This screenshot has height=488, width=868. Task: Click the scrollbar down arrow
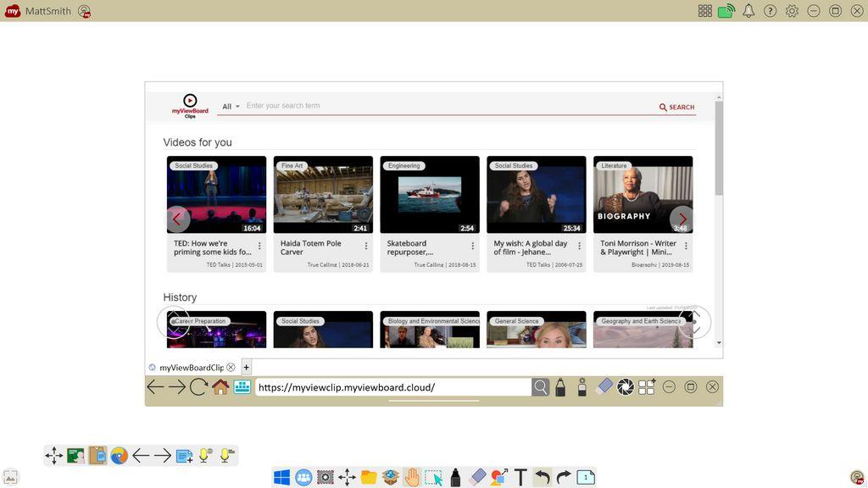719,343
